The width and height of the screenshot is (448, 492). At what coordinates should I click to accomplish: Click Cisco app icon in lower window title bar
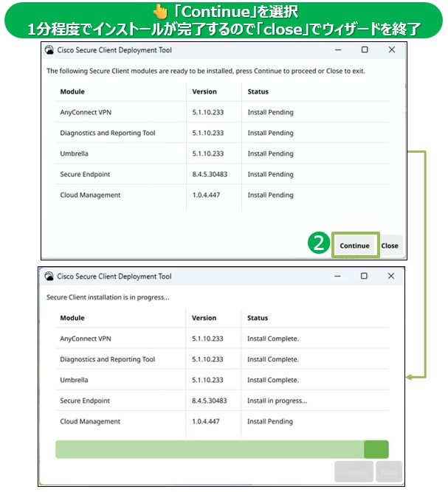pos(49,276)
